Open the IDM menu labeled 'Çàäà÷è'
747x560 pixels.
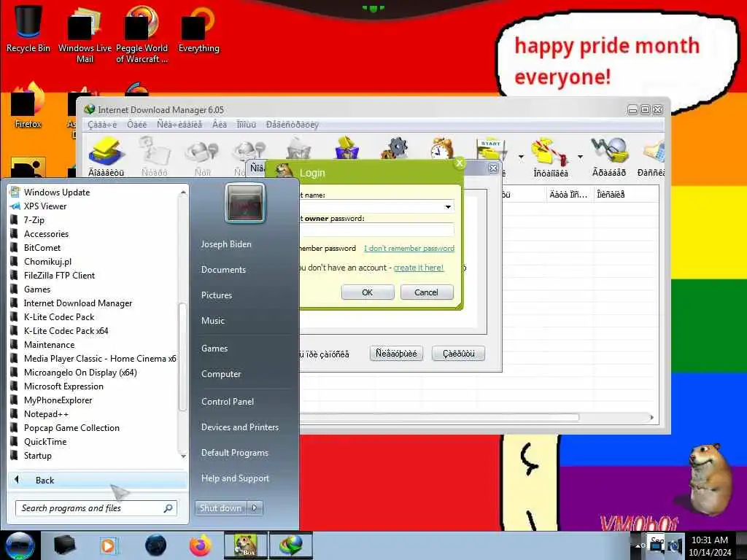point(102,124)
